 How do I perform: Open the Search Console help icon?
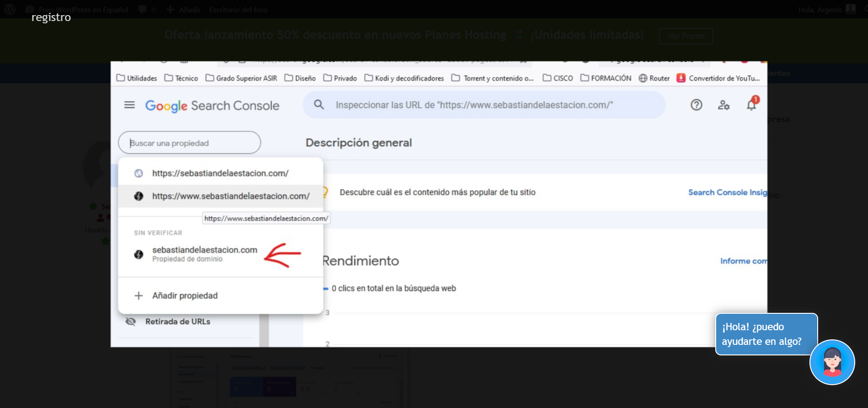pyautogui.click(x=696, y=105)
